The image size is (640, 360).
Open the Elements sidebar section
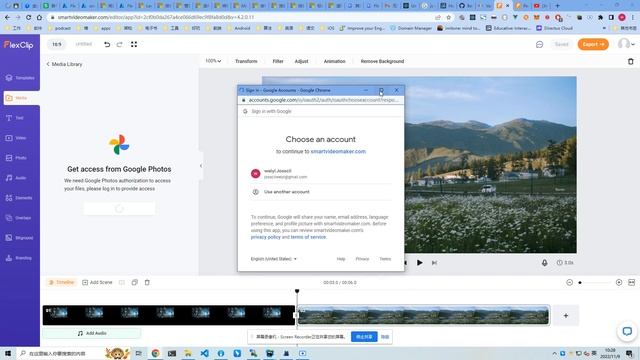[x=20, y=198]
